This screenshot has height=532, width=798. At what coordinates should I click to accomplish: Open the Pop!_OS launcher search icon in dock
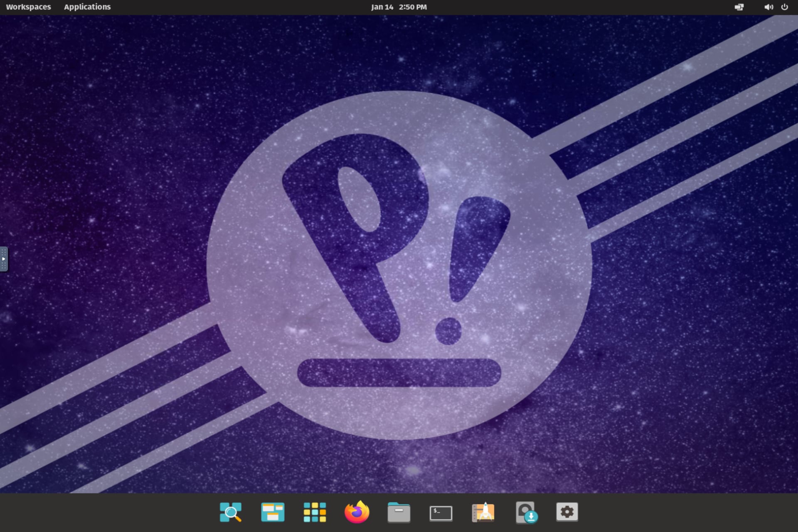pos(231,512)
